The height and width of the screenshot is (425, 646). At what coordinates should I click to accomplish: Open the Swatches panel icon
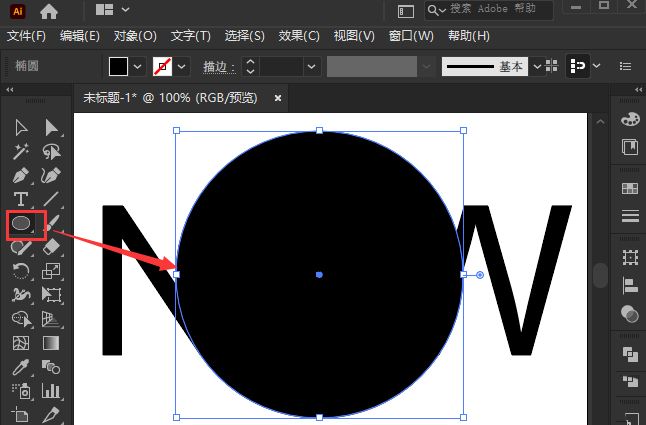(630, 189)
